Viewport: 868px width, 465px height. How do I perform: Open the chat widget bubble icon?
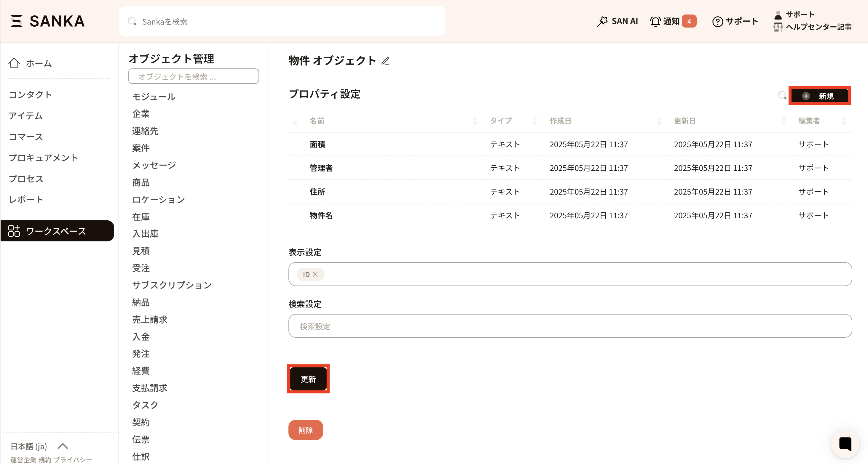845,444
